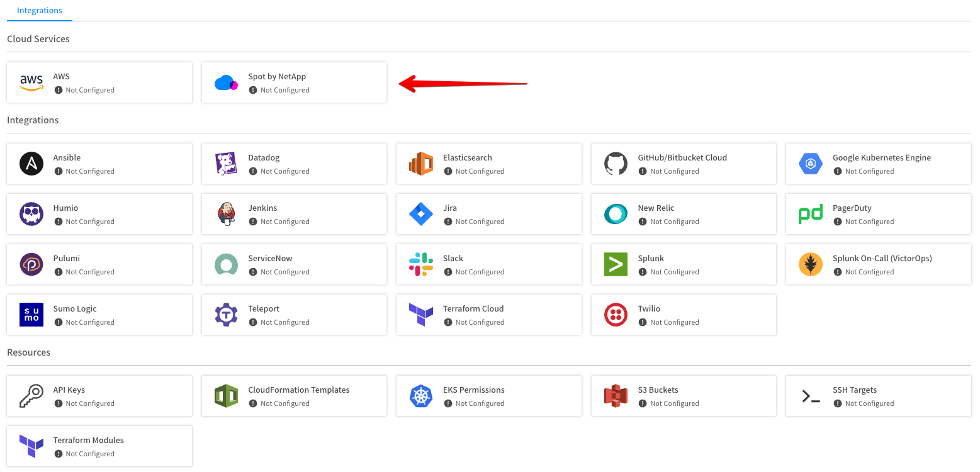Open the Elasticsearch integration card

(488, 164)
